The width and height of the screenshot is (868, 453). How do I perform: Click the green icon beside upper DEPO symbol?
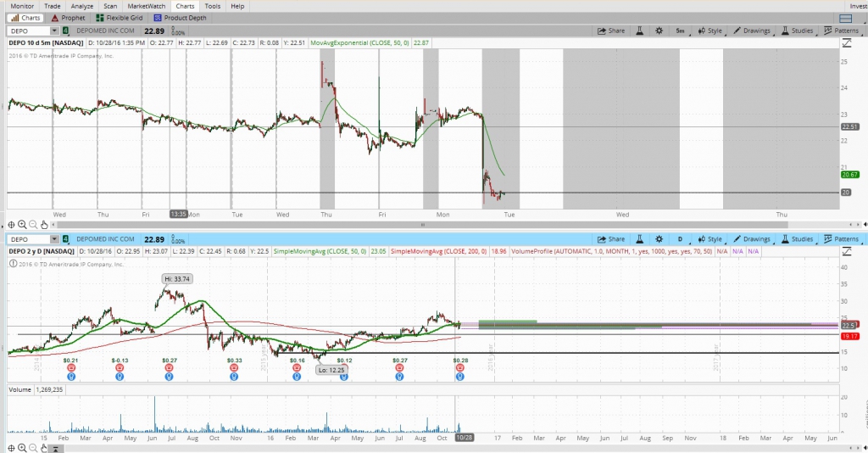tap(66, 31)
